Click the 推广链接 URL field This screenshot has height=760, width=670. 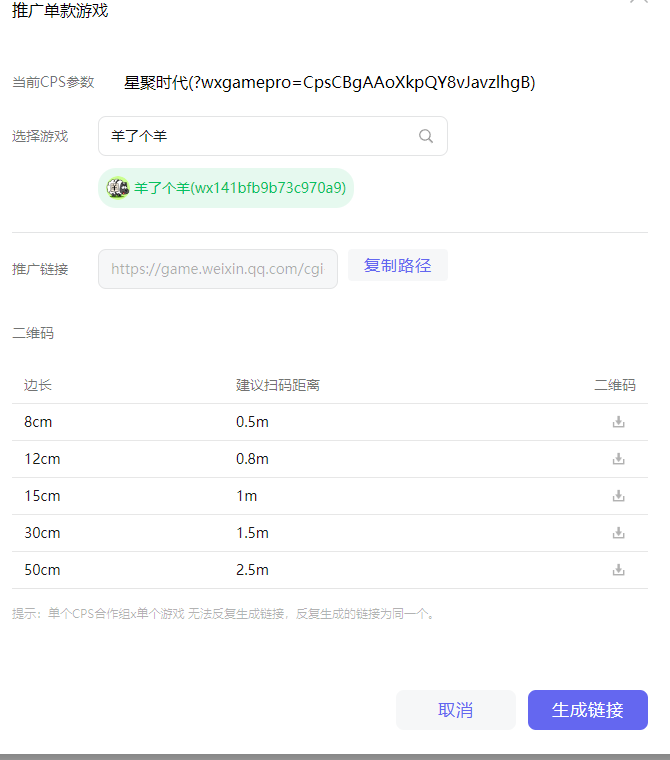tap(218, 269)
